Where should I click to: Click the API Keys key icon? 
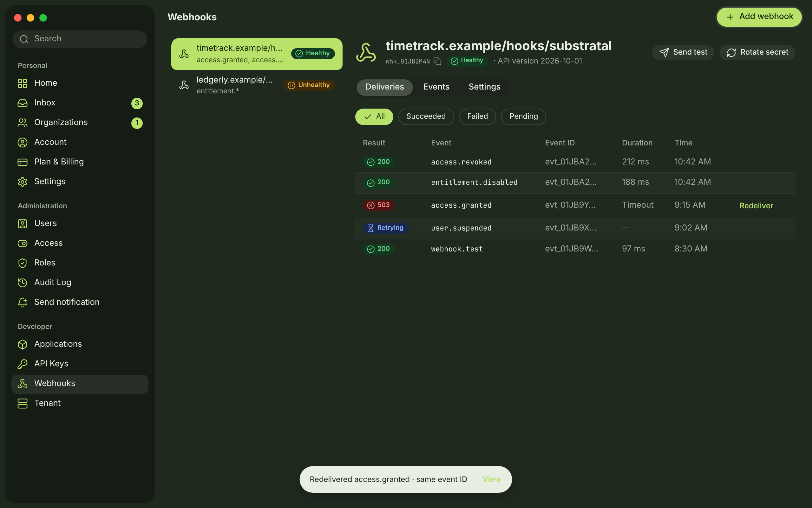[x=23, y=364]
